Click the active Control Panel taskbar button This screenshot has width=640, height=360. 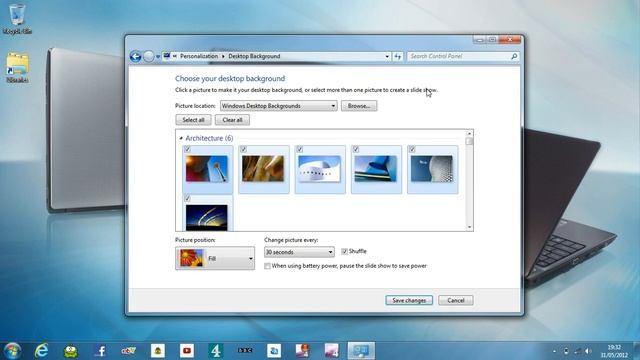(x=361, y=351)
